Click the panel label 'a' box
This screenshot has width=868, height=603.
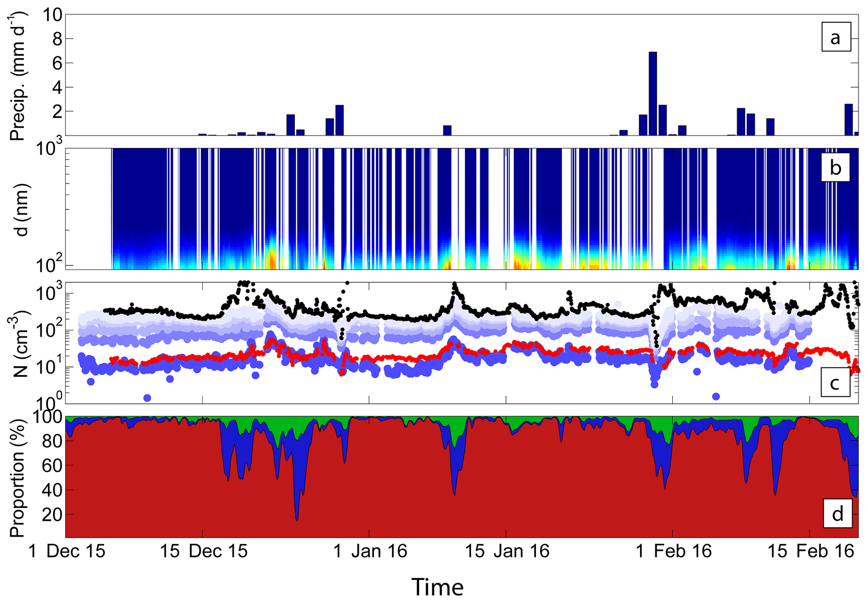pos(836,37)
